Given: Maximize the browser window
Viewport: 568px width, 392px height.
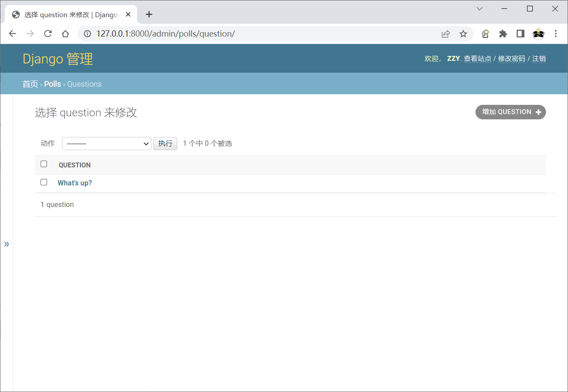Looking at the screenshot, I should (x=530, y=9).
